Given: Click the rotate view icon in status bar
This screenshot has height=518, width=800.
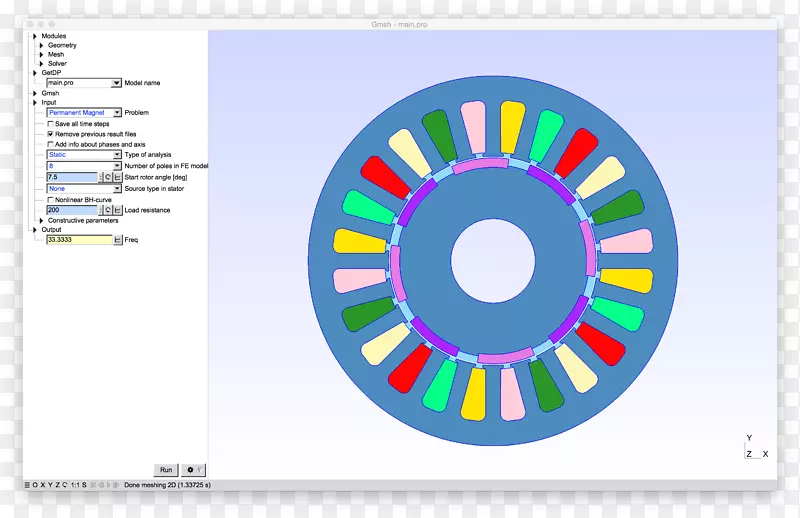Looking at the screenshot, I should [x=65, y=485].
